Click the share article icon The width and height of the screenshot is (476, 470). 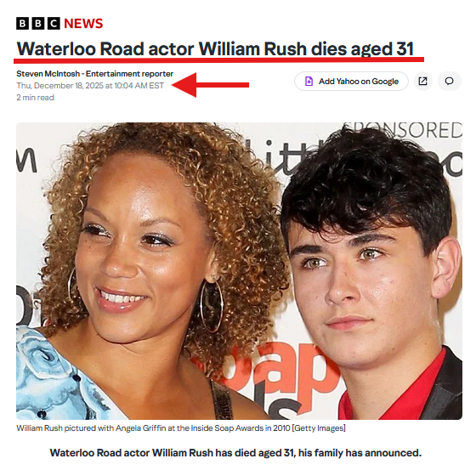(x=422, y=81)
